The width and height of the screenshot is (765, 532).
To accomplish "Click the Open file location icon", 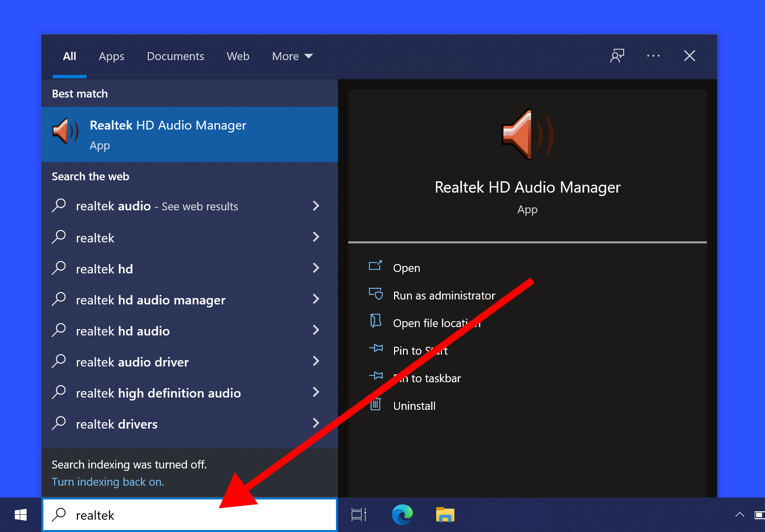I will (x=376, y=322).
